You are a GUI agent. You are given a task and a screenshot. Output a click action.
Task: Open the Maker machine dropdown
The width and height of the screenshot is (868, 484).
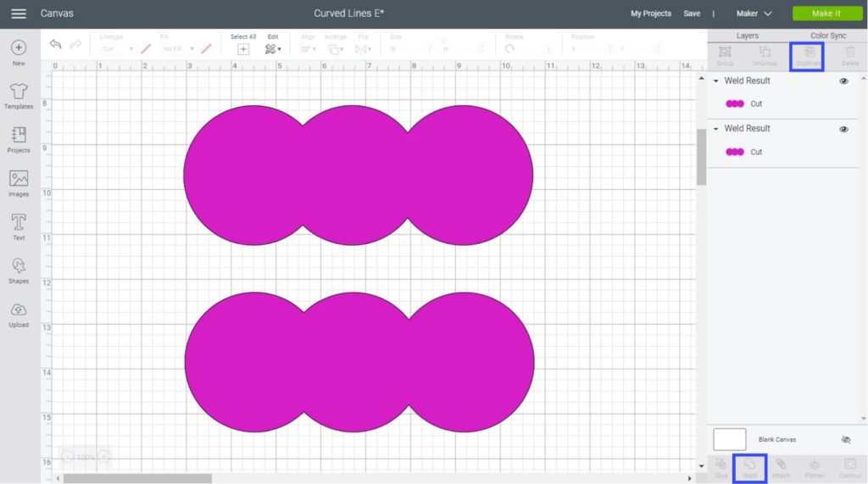[x=754, y=14]
